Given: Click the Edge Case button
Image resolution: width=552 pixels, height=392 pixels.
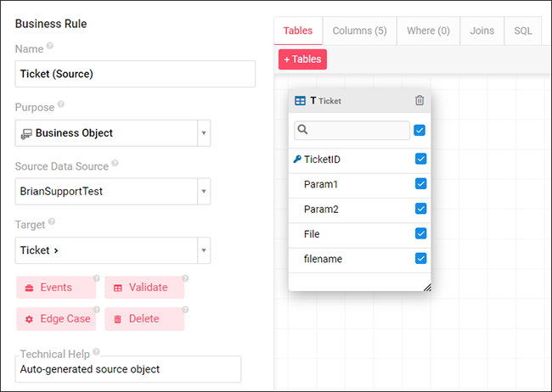Looking at the screenshot, I should tap(58, 319).
